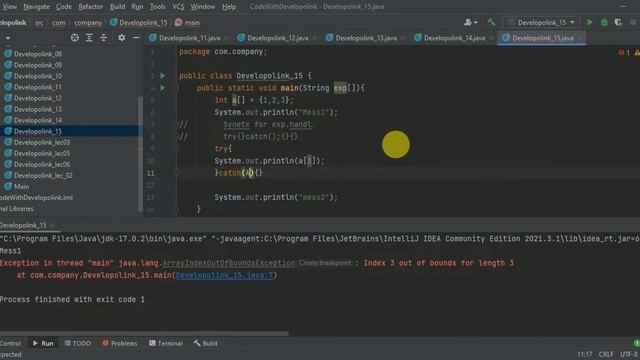This screenshot has width=640, height=360.
Task: Click the com breadcrumb
Action: click(x=58, y=23)
